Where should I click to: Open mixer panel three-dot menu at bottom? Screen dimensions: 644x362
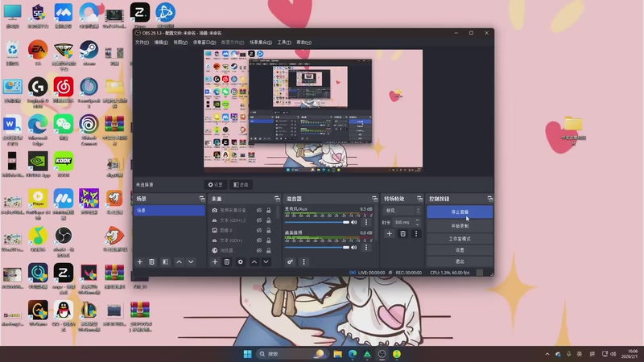pyautogui.click(x=304, y=262)
